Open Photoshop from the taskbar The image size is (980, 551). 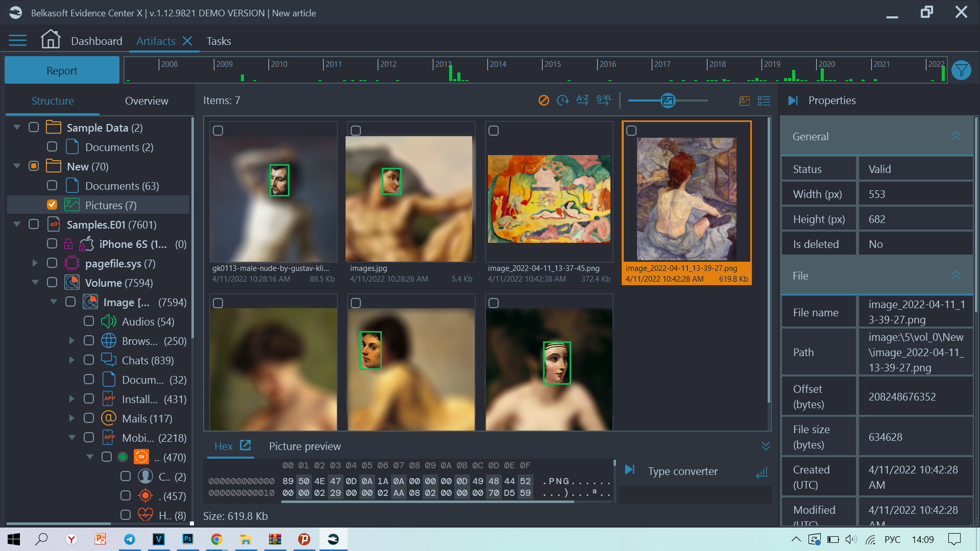(x=188, y=539)
